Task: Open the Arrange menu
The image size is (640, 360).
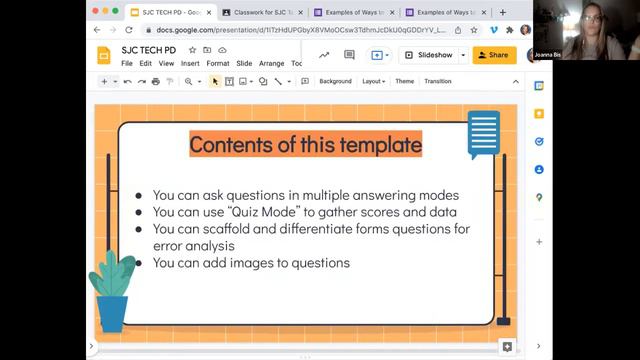Action: tap(271, 63)
